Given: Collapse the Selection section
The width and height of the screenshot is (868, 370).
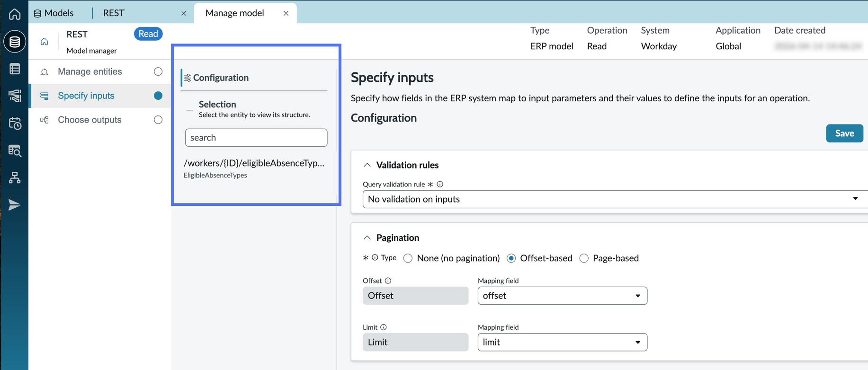Looking at the screenshot, I should [x=190, y=110].
